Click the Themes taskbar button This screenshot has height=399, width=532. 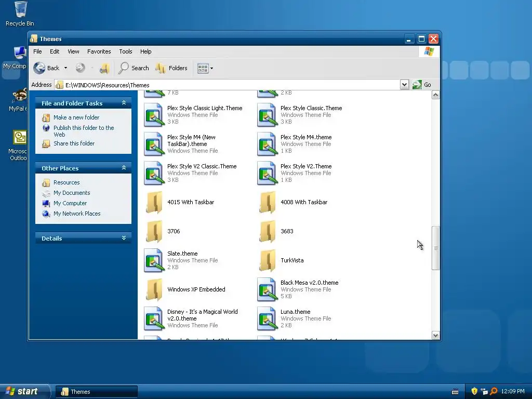click(96, 392)
